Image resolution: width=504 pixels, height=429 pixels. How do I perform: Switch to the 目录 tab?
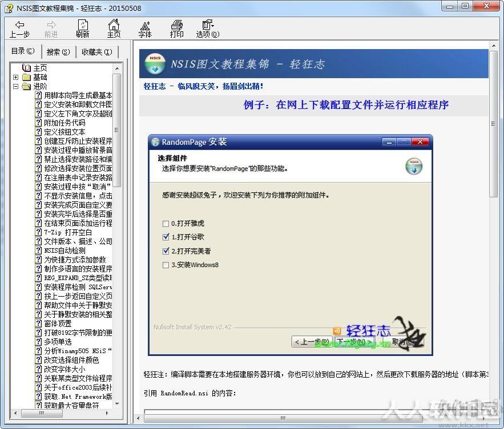pos(23,51)
